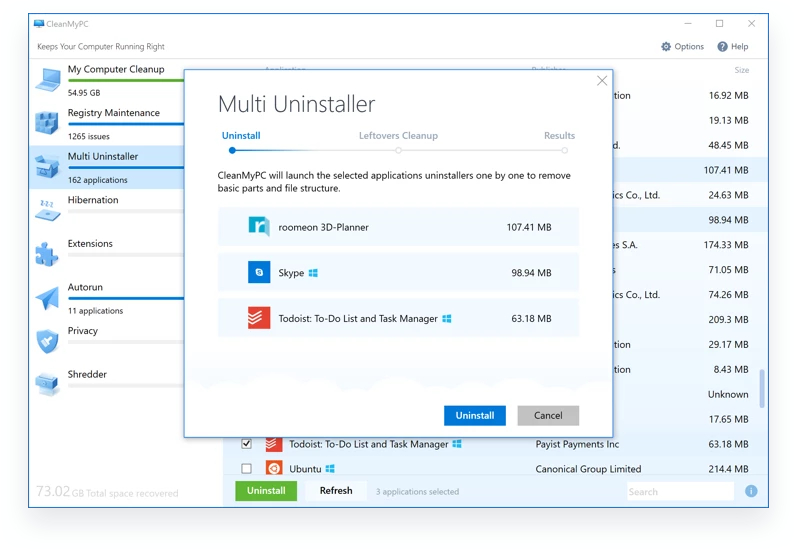794x549 pixels.
Task: Click the Uninstall step progress dot
Action: [x=232, y=150]
